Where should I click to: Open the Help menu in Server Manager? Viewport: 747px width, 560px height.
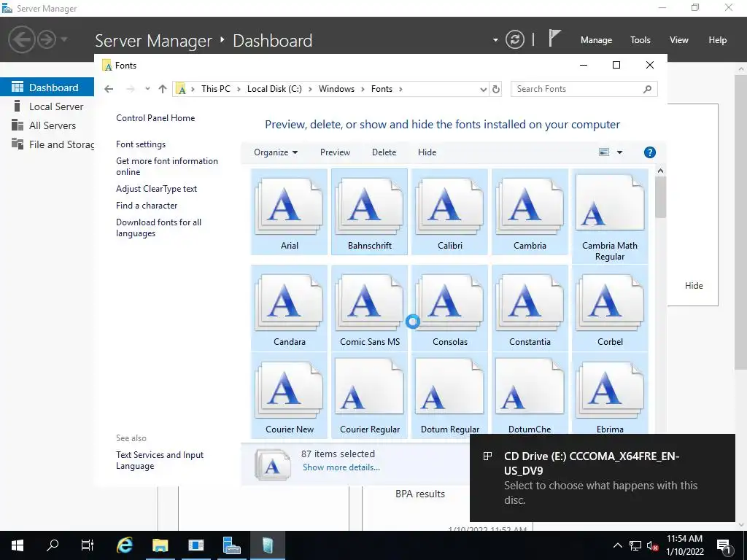coord(718,40)
